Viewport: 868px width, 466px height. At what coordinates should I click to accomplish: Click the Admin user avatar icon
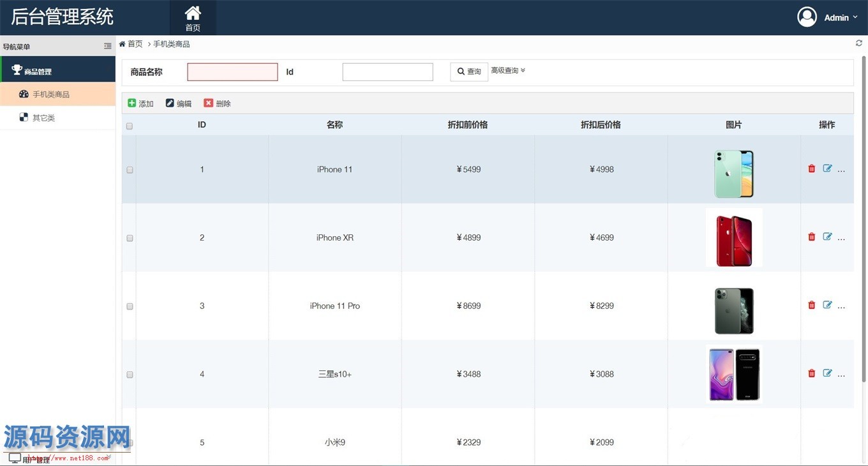[x=807, y=17]
